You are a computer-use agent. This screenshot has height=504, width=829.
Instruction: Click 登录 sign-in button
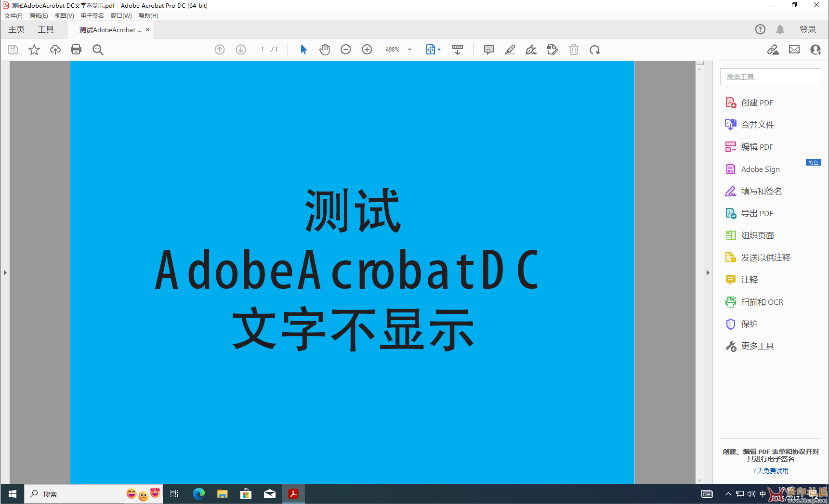pyautogui.click(x=808, y=29)
